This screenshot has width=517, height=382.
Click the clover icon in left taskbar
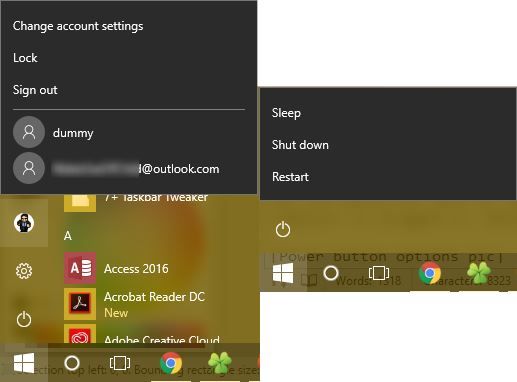tap(220, 363)
